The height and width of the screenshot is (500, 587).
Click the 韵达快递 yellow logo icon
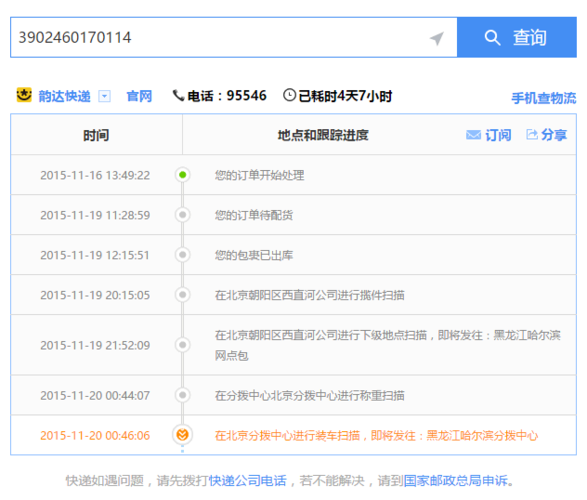click(x=24, y=95)
